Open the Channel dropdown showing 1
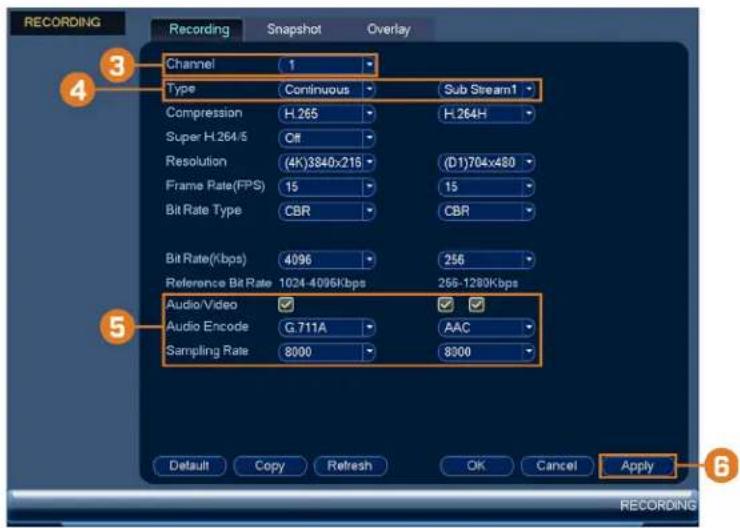The height and width of the screenshot is (528, 740). pyautogui.click(x=327, y=65)
